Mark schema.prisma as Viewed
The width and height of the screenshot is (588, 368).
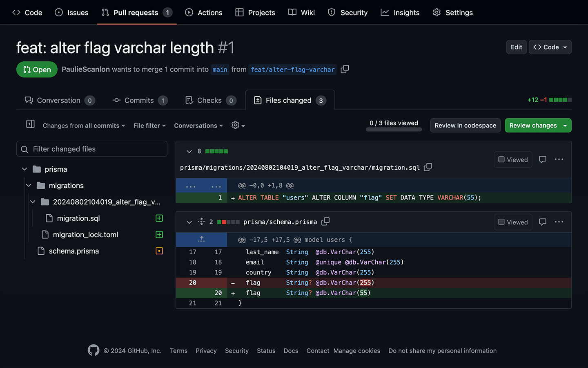point(513,222)
